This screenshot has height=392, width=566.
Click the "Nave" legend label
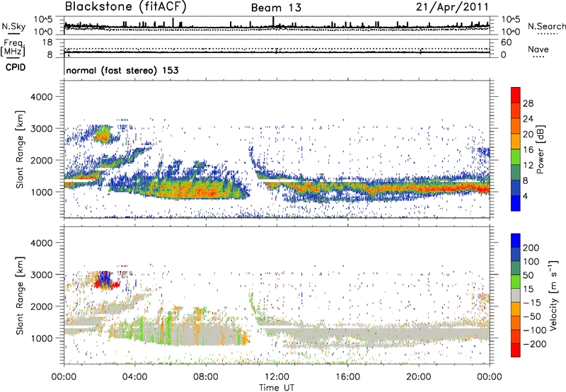538,50
